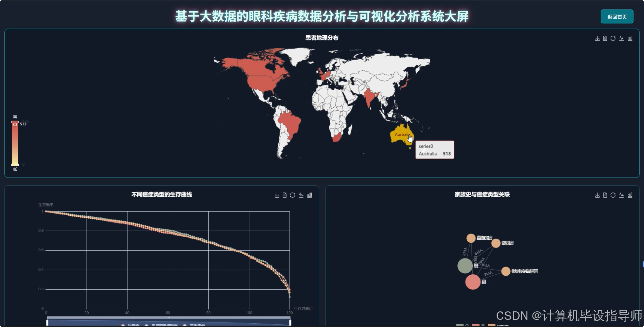The width and height of the screenshot is (644, 327).
Task: Restore the family history association chart
Action: (x=613, y=195)
